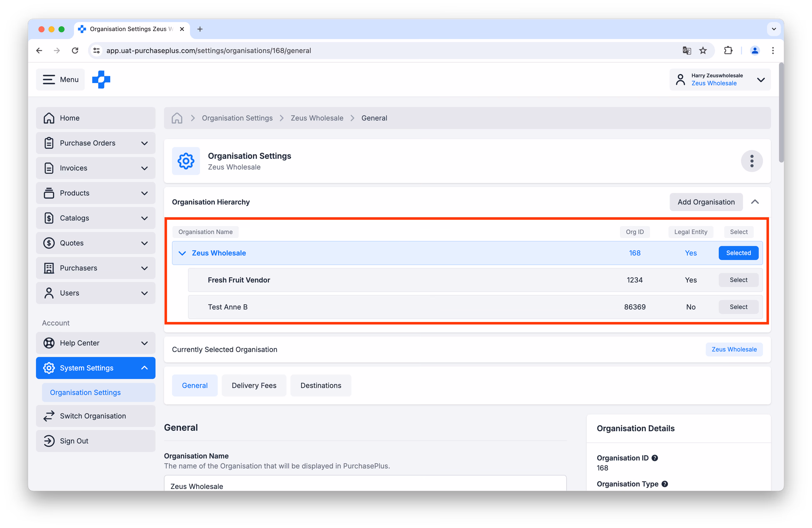
Task: Click the browser forward arrow
Action: point(57,51)
